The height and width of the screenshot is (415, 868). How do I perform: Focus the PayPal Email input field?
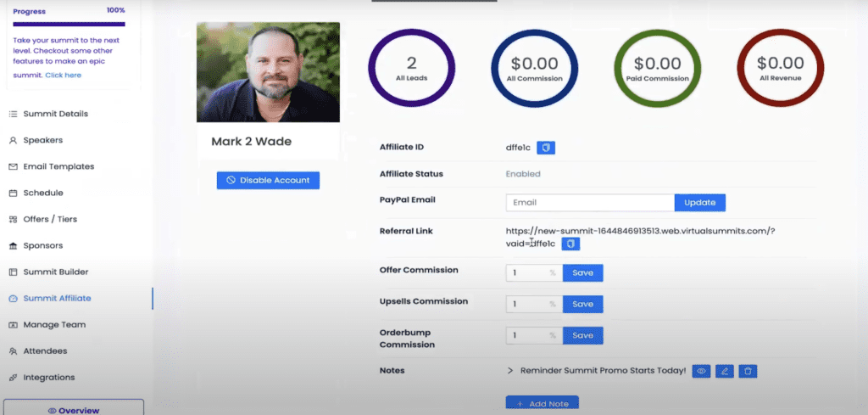590,202
